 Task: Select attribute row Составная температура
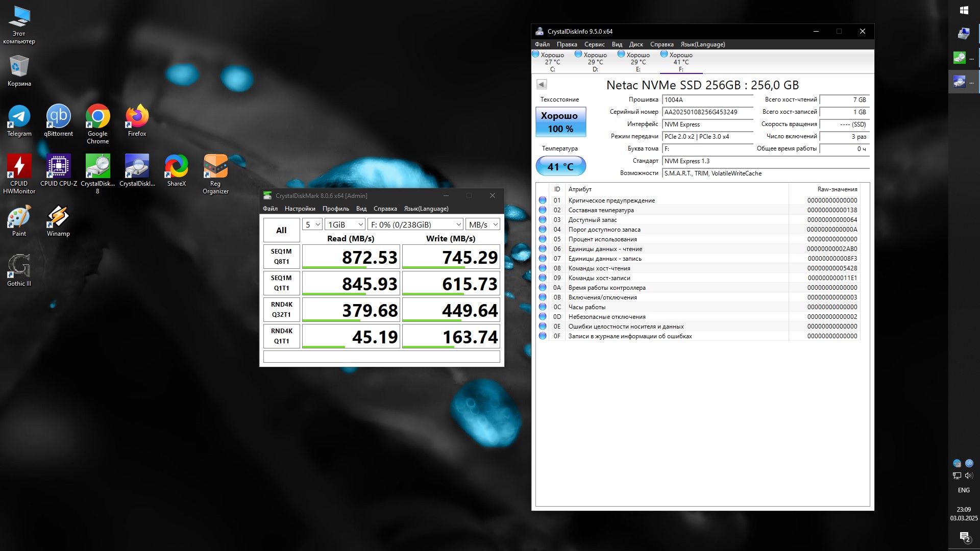pos(698,210)
